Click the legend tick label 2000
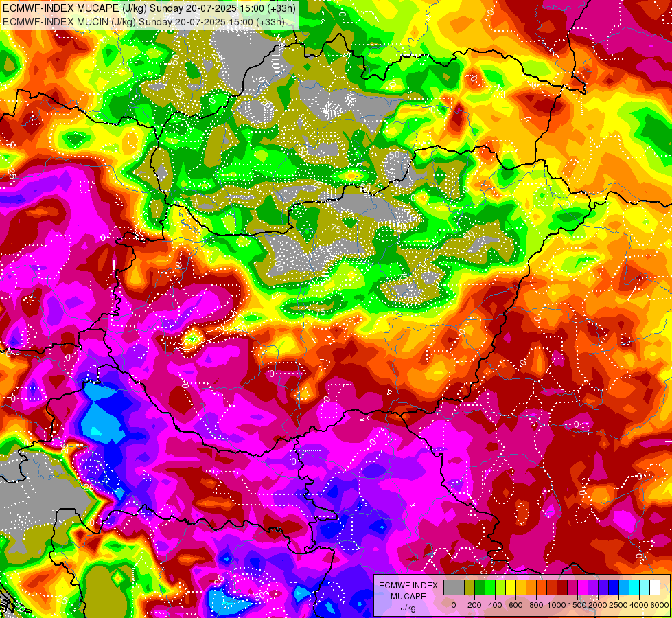672x618 pixels. [x=598, y=605]
